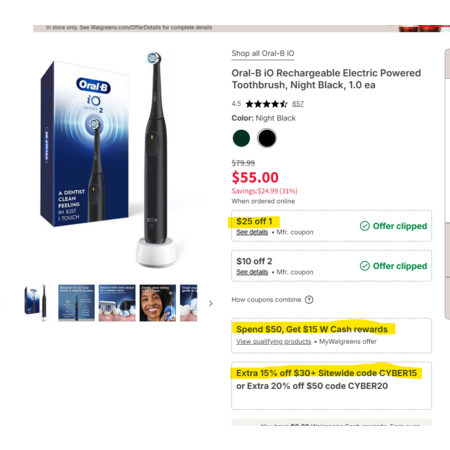This screenshot has height=450, width=450.
Task: Open the first product box thumbnail
Action: click(x=36, y=303)
